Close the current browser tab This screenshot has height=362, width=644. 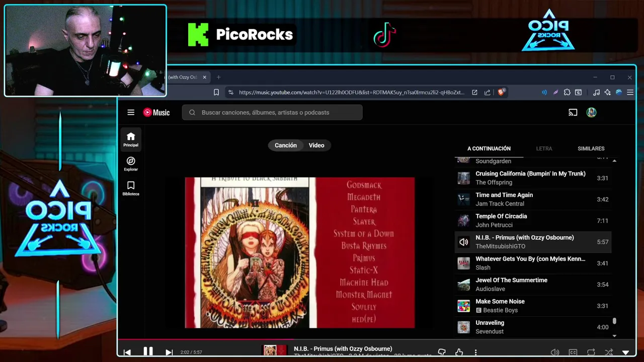coord(204,77)
